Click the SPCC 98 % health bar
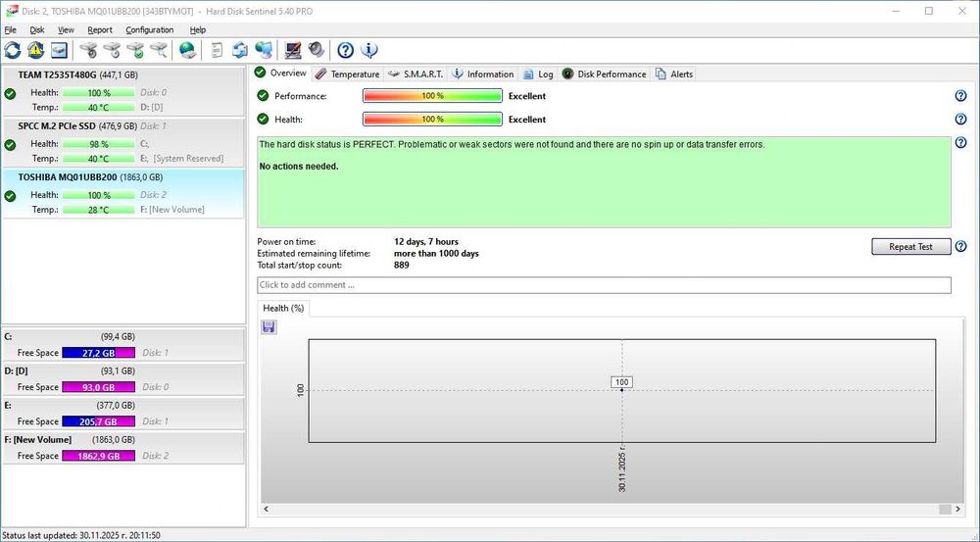This screenshot has width=980, height=542. click(x=99, y=144)
